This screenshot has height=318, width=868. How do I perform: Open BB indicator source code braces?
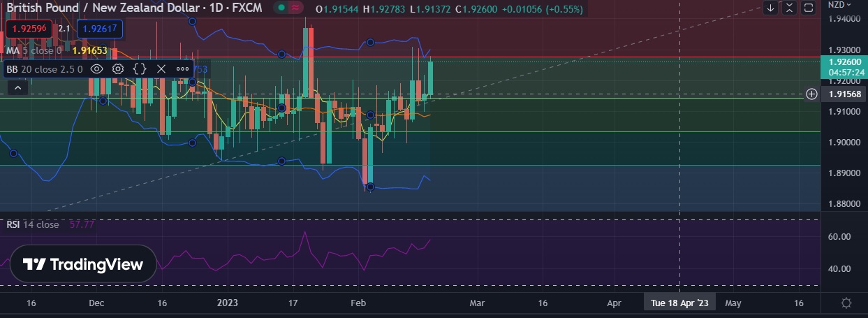[x=140, y=68]
